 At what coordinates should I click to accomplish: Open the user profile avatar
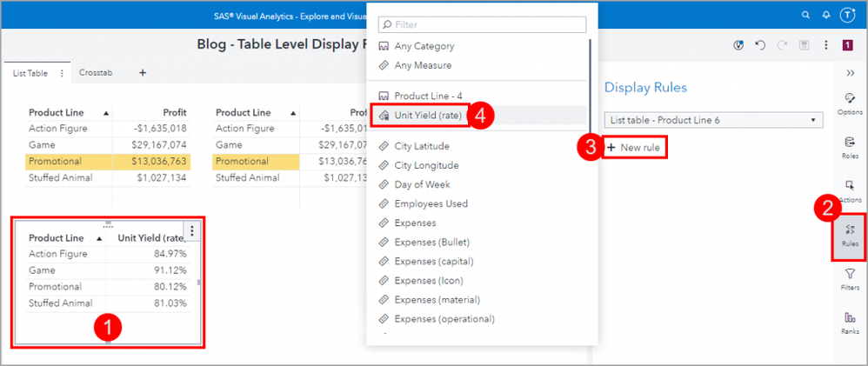[x=850, y=16]
